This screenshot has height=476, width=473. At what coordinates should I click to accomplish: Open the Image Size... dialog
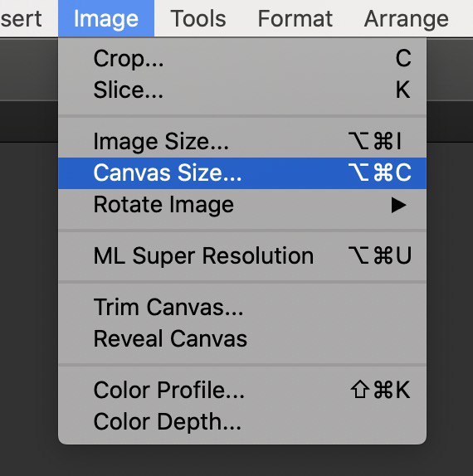242,142
